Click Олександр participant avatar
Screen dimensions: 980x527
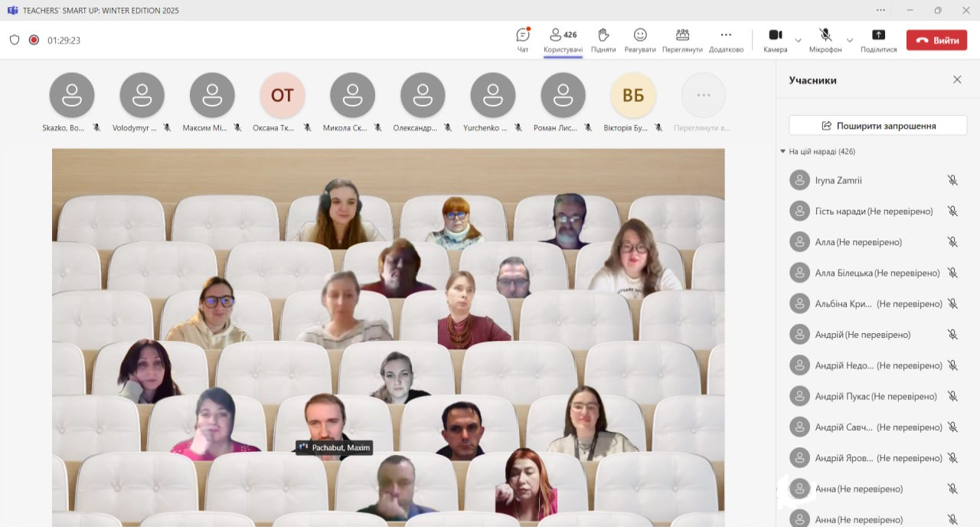click(x=423, y=95)
